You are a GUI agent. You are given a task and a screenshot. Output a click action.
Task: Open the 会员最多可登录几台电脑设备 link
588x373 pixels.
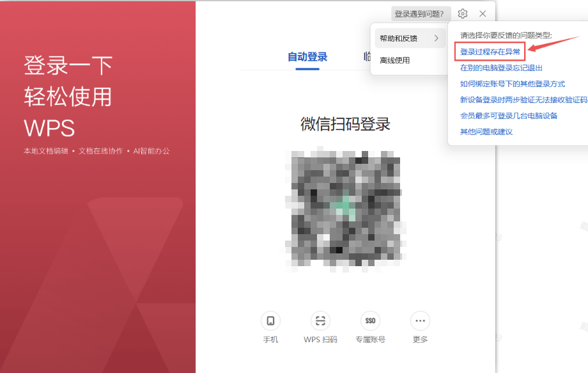[x=509, y=116]
